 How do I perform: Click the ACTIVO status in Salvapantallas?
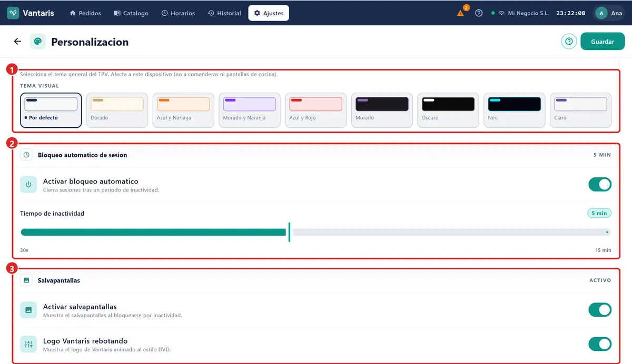(x=600, y=280)
